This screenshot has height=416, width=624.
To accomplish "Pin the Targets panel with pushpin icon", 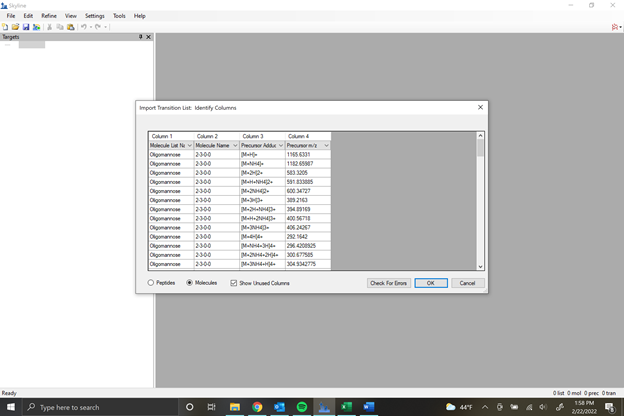I will (140, 37).
